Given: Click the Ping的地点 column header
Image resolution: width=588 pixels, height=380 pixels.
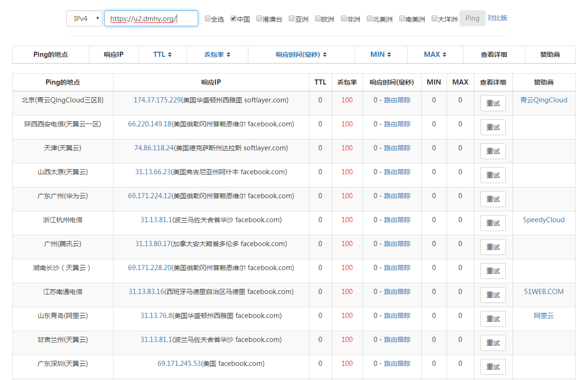Looking at the screenshot, I should 50,54.
